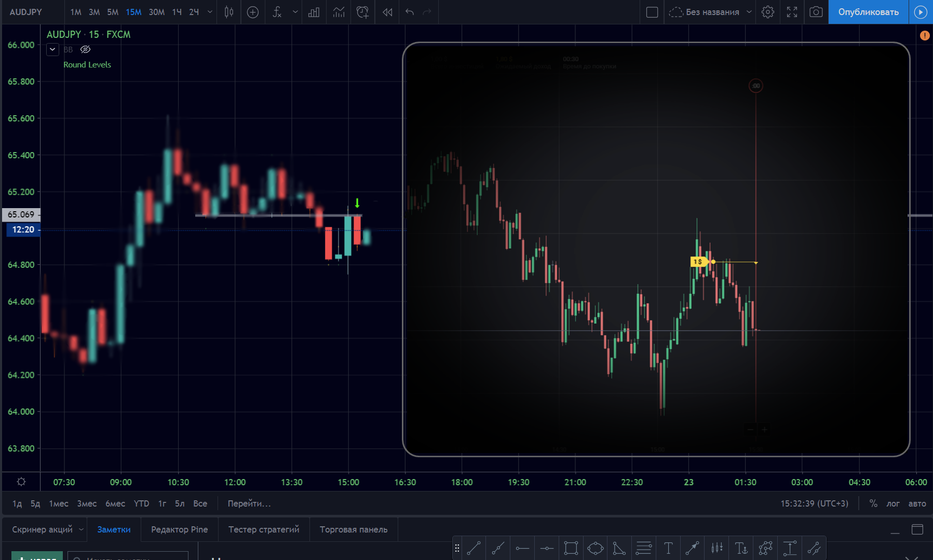The image size is (933, 560).
Task: Expand the timeframe interval dropdown arrow
Action: 210,12
